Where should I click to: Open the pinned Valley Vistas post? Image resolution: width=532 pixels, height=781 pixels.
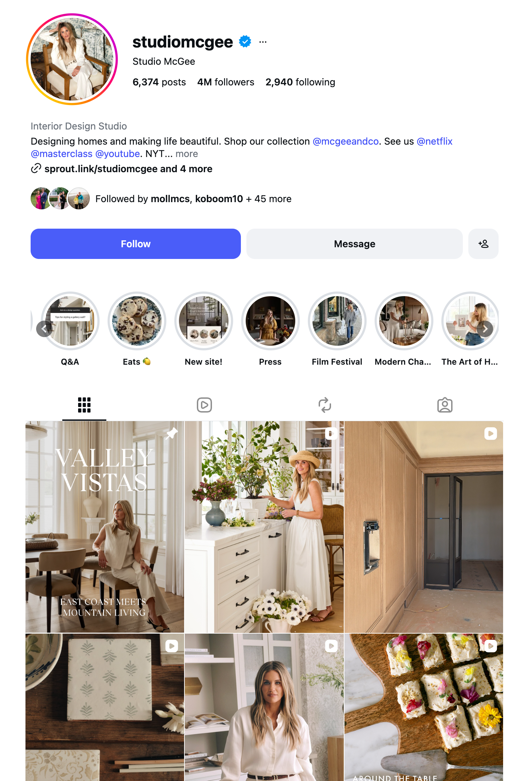[105, 527]
